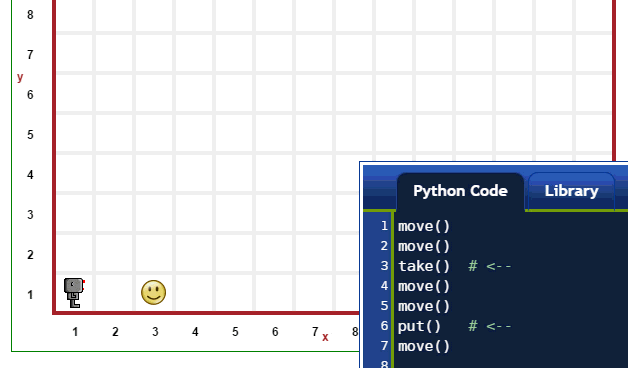Image resolution: width=628 pixels, height=368 pixels.
Task: Click the smiley face token object
Action: (x=153, y=292)
